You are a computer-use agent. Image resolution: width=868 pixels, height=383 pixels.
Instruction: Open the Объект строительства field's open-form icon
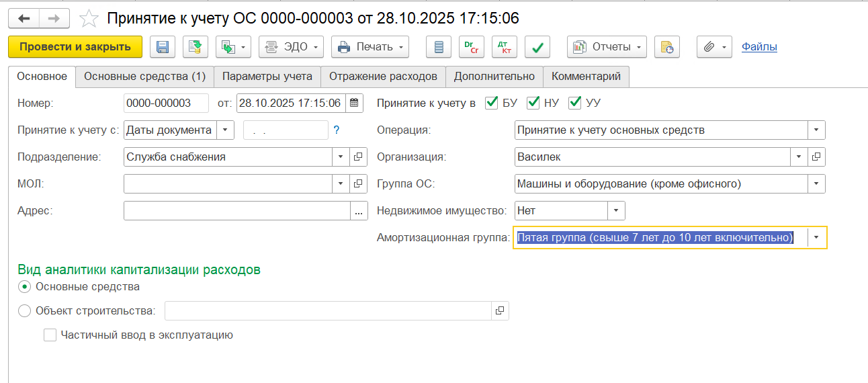tap(501, 310)
